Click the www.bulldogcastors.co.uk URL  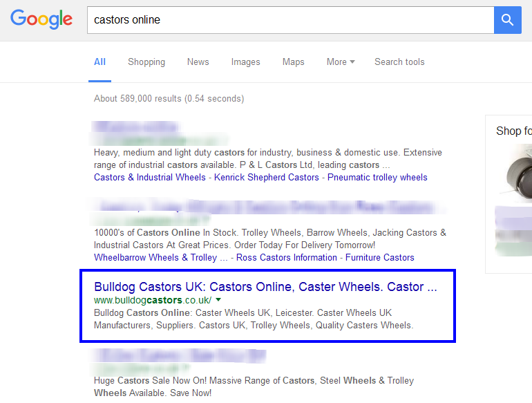(153, 300)
